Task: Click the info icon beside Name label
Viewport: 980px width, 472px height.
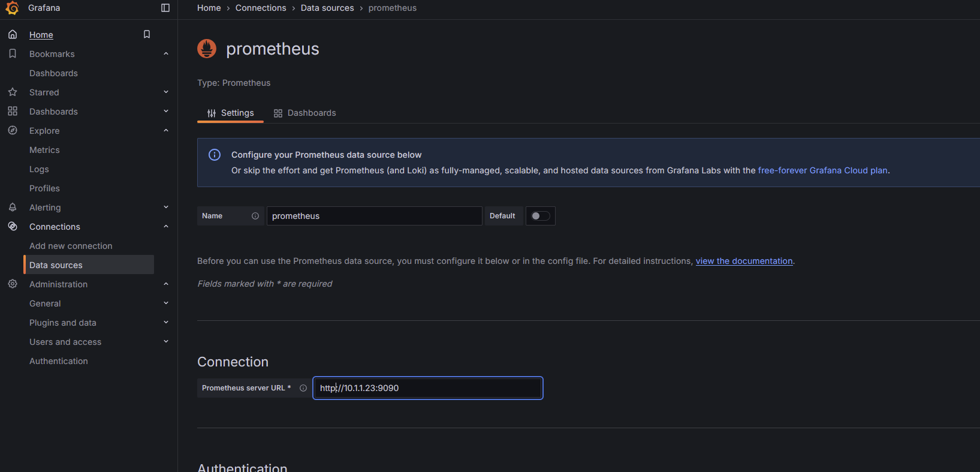Action: (x=255, y=216)
